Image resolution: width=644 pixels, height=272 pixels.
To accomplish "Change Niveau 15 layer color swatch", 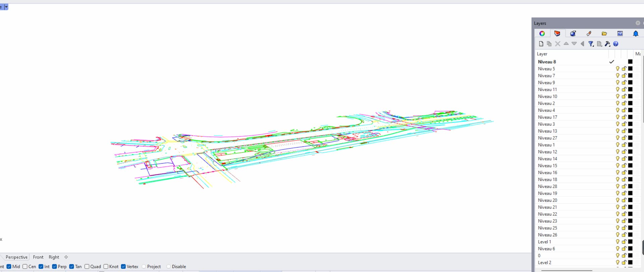I will click(x=630, y=165).
